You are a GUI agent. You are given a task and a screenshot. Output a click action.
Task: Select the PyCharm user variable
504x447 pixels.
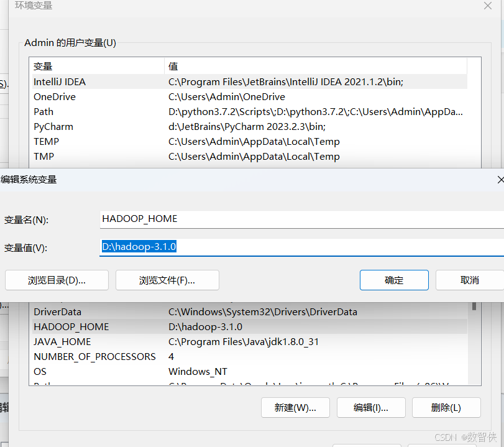coord(93,126)
